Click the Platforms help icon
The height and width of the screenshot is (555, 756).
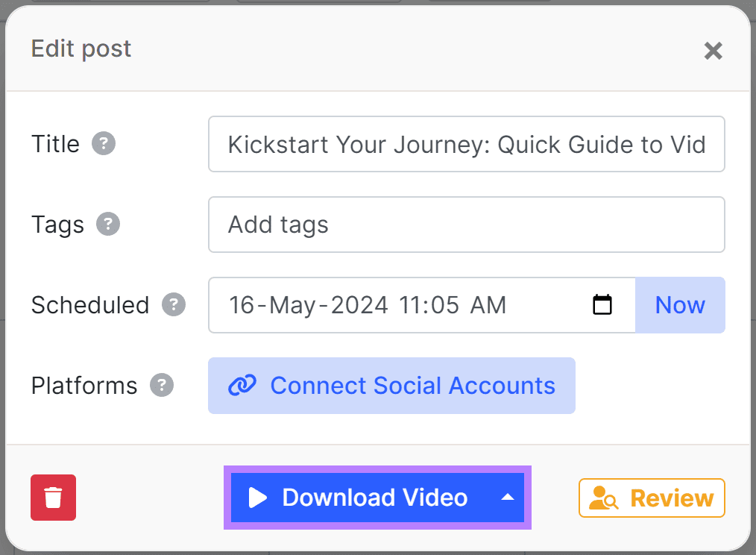(x=163, y=386)
